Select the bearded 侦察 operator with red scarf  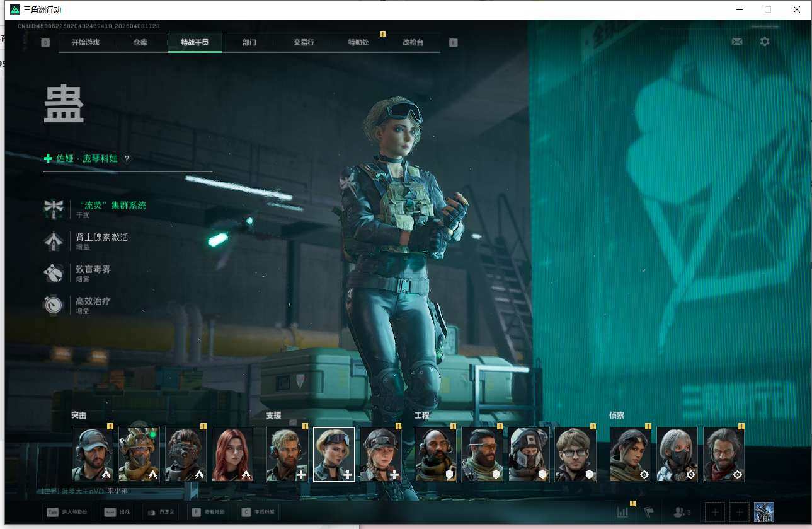(x=724, y=455)
